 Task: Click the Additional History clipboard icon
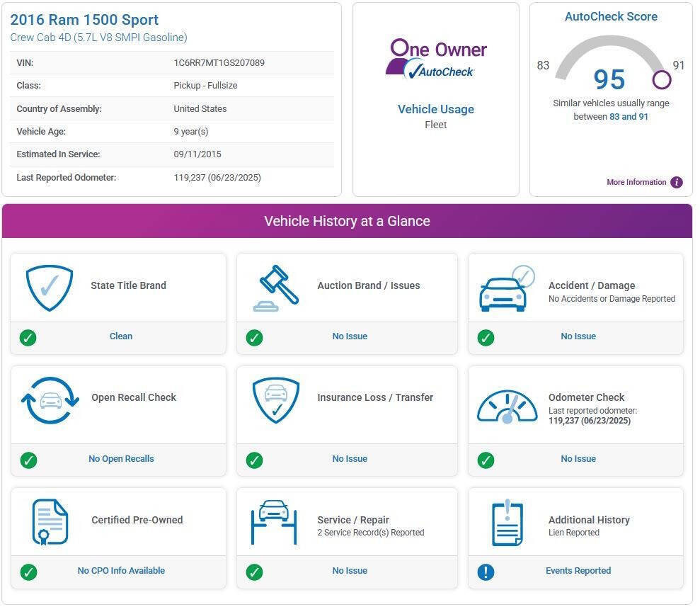coord(507,523)
